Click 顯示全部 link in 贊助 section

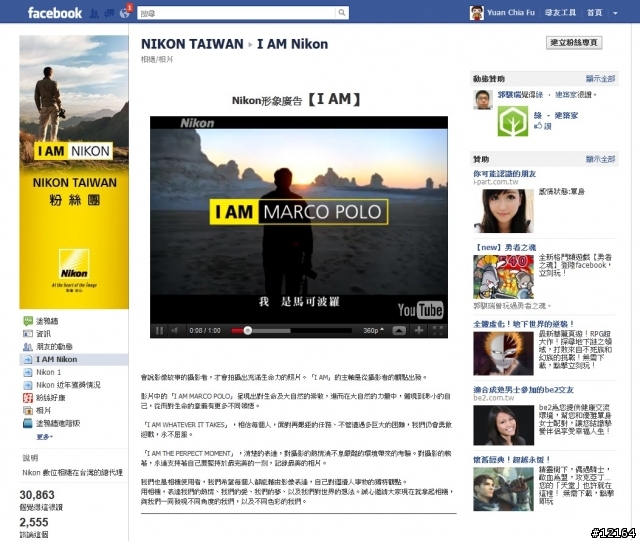(x=600, y=159)
